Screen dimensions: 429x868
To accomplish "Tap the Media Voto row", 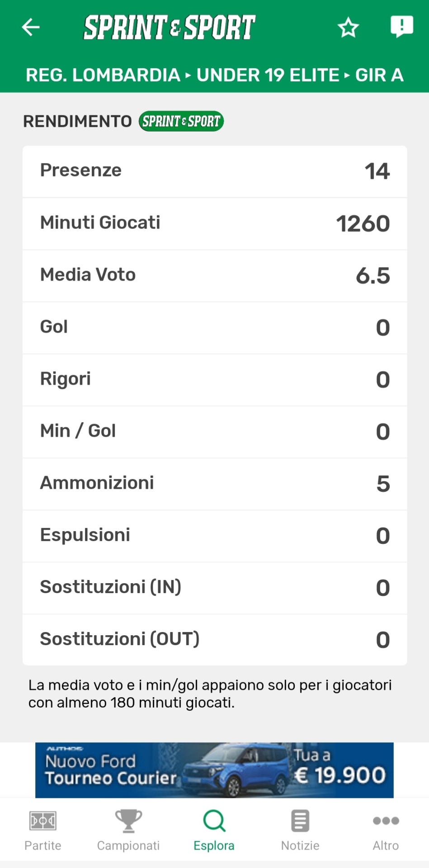I will (x=215, y=275).
